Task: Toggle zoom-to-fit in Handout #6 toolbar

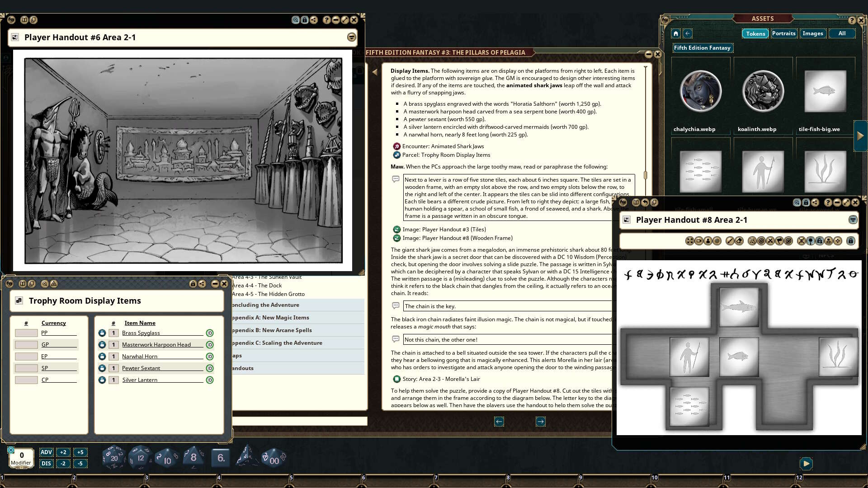Action: click(x=296, y=20)
